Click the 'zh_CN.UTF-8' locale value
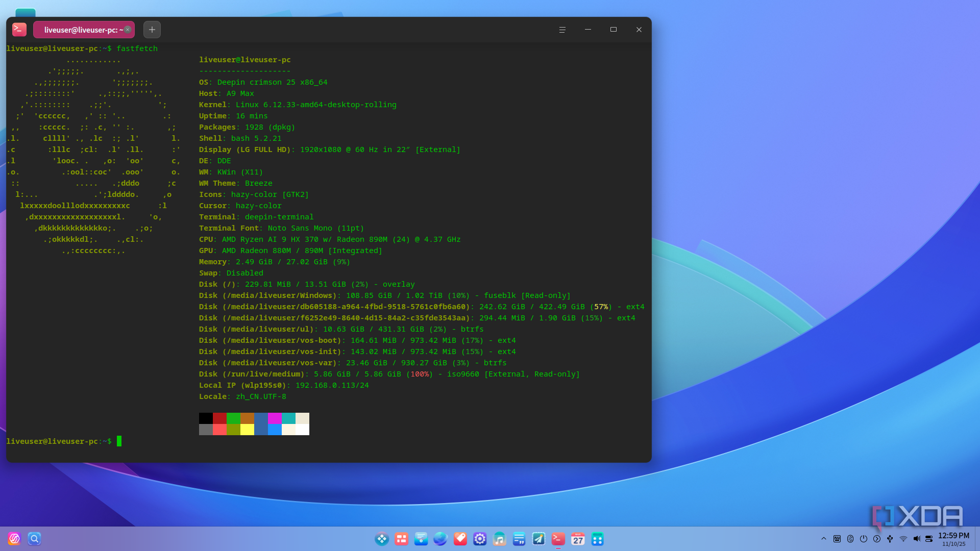Viewport: 980px width, 551px height. tap(261, 396)
